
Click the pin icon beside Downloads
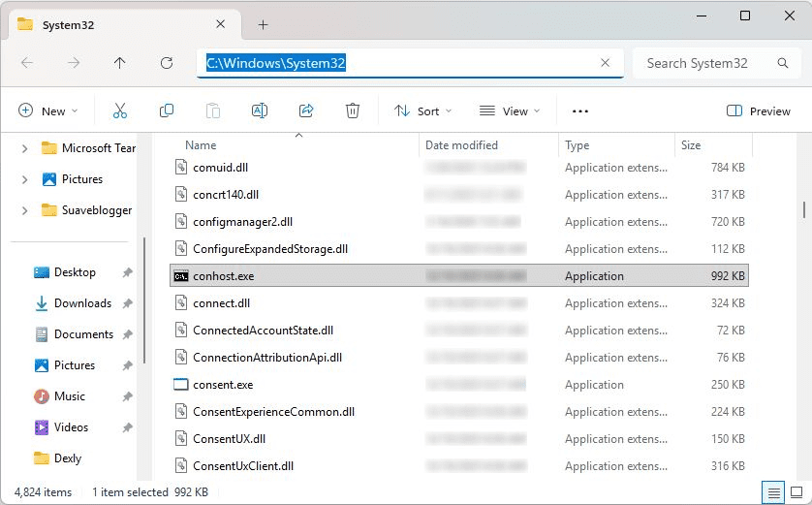point(127,303)
